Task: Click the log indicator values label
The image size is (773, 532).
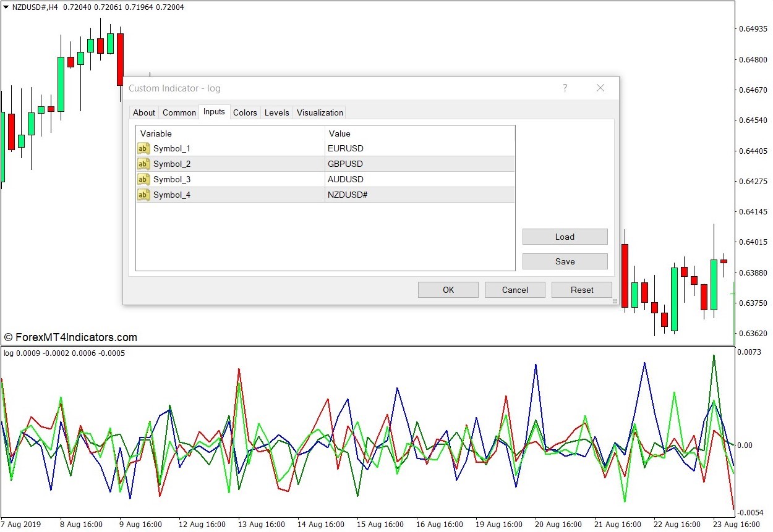Action: [x=64, y=353]
